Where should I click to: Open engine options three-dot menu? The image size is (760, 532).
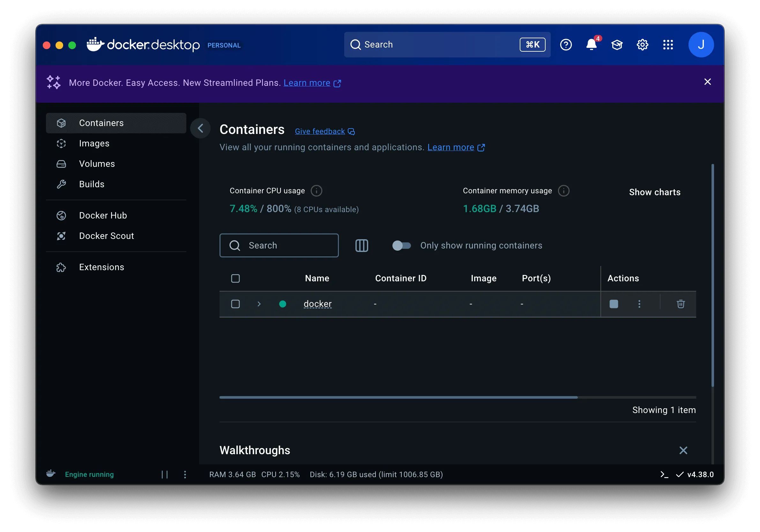(x=185, y=475)
